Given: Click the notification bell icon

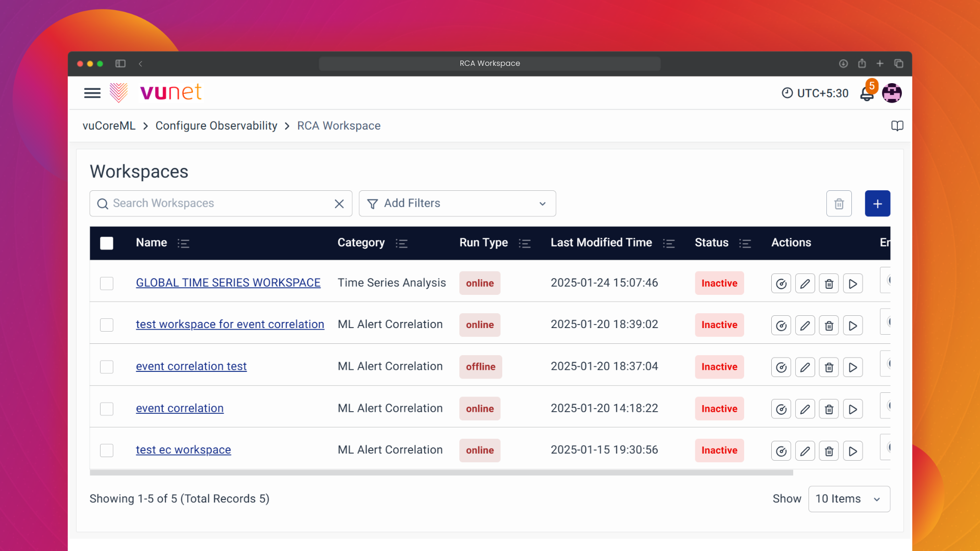Looking at the screenshot, I should [x=866, y=94].
